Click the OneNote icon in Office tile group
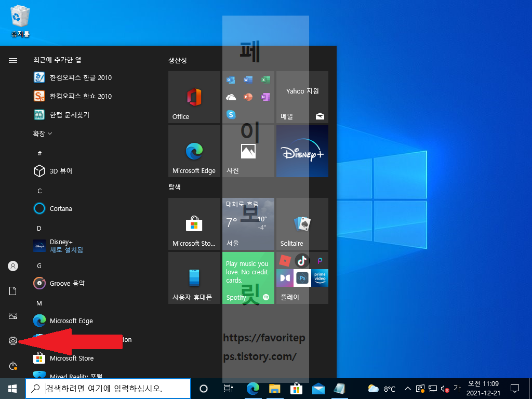 point(265,97)
